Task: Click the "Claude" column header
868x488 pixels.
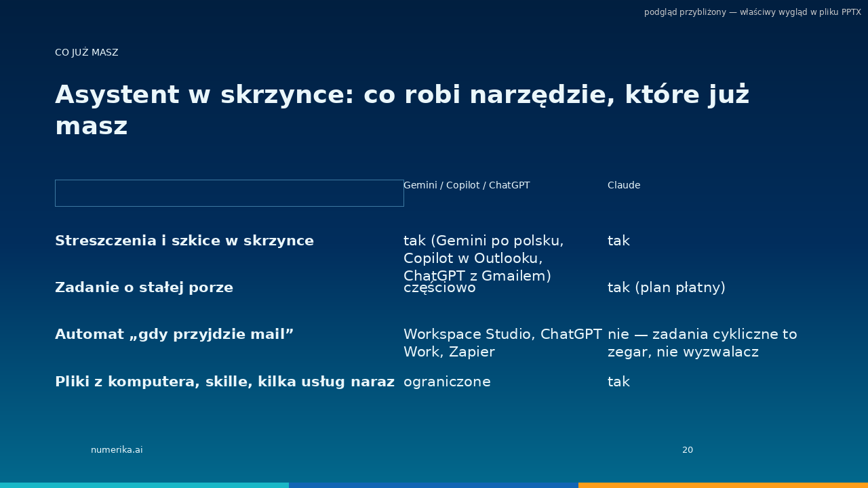Action: [624, 185]
